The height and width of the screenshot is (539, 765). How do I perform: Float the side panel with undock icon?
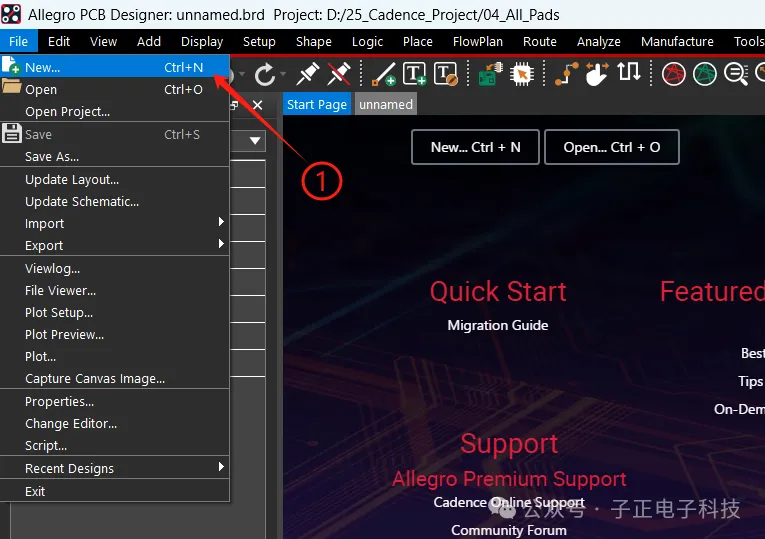235,105
